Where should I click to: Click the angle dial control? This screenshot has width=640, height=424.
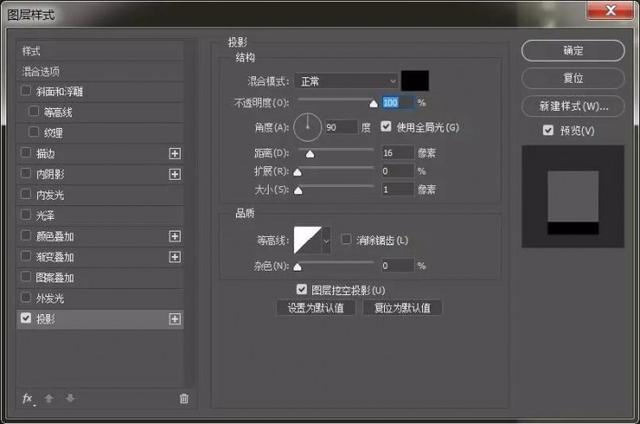(x=308, y=127)
